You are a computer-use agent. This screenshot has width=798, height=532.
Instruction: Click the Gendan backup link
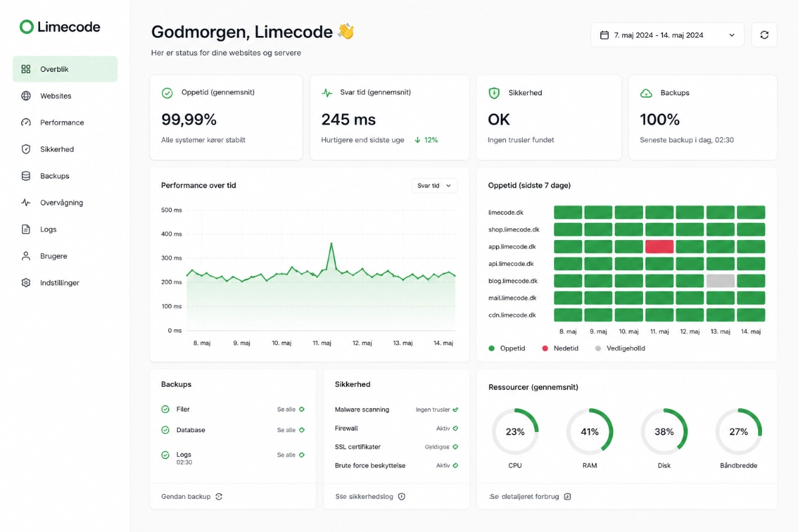coord(192,497)
